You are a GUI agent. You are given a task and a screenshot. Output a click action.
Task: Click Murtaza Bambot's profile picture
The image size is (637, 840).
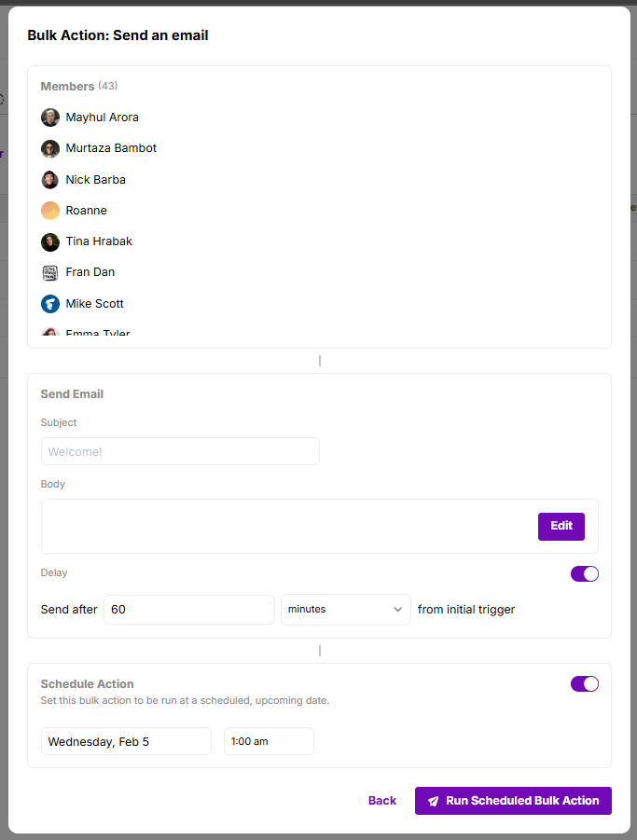click(x=50, y=148)
